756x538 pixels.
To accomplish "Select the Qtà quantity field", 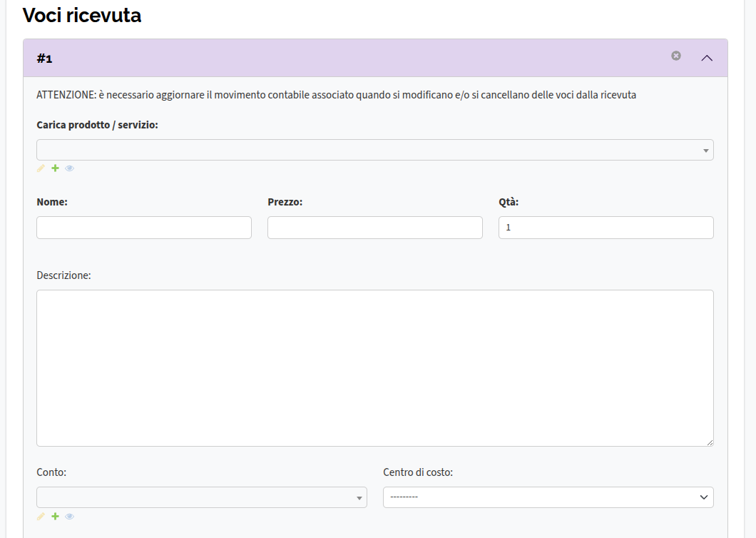I will [x=606, y=228].
